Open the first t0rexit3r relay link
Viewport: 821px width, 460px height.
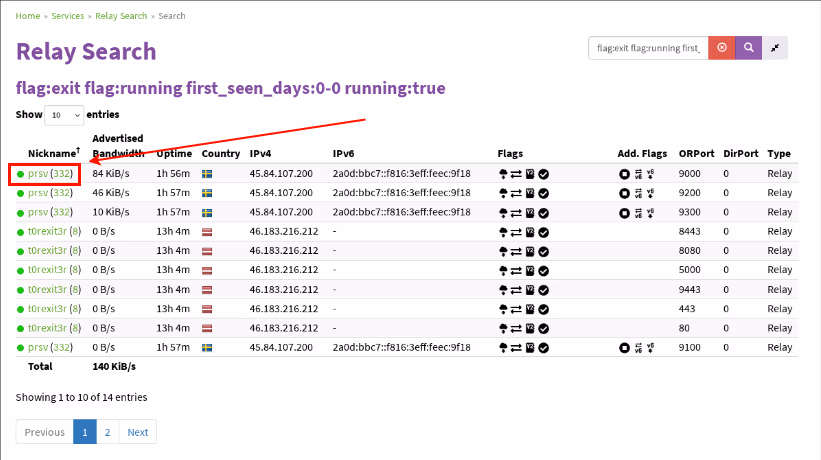pos(47,231)
